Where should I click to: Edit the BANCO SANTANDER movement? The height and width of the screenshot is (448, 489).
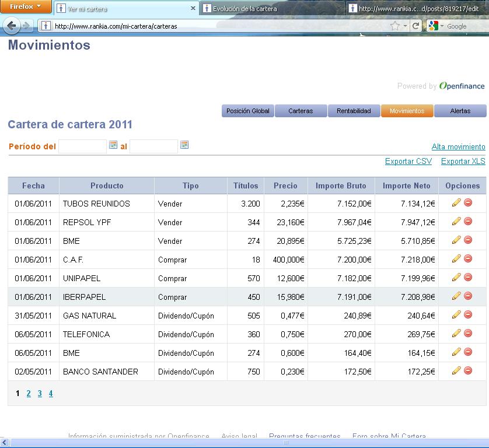click(x=456, y=371)
